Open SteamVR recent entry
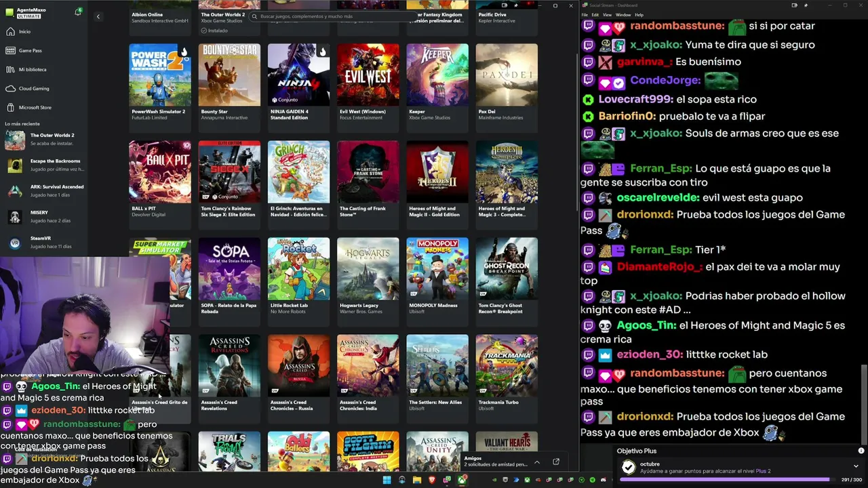 (45, 242)
